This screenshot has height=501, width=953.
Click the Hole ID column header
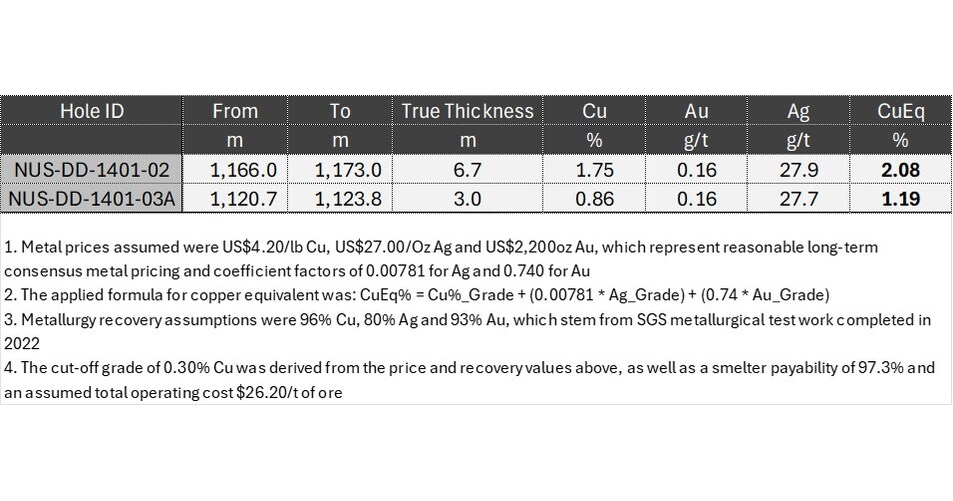(x=92, y=111)
